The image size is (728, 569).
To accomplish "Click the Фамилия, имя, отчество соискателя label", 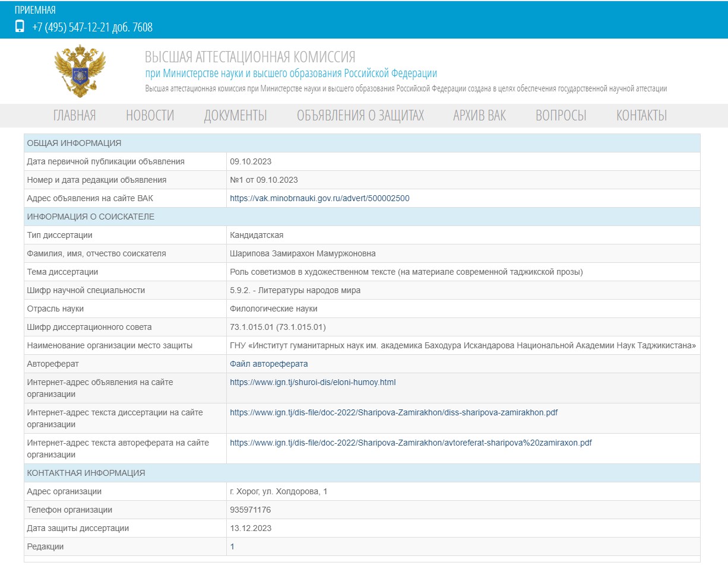I will coord(97,253).
